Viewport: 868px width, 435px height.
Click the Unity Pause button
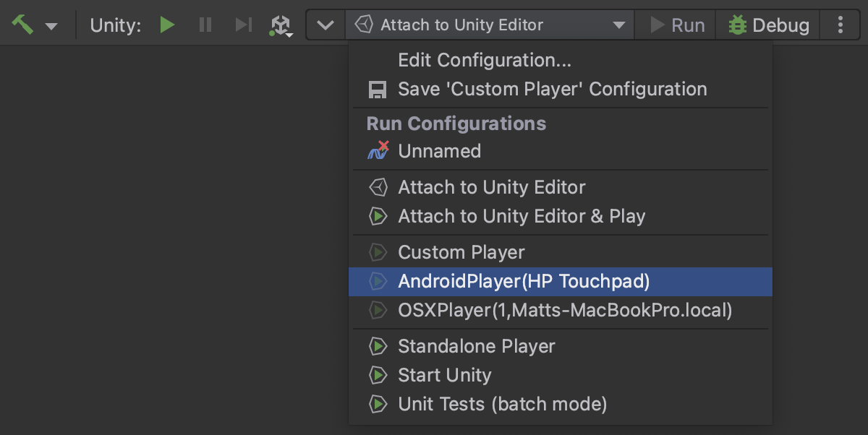click(205, 25)
